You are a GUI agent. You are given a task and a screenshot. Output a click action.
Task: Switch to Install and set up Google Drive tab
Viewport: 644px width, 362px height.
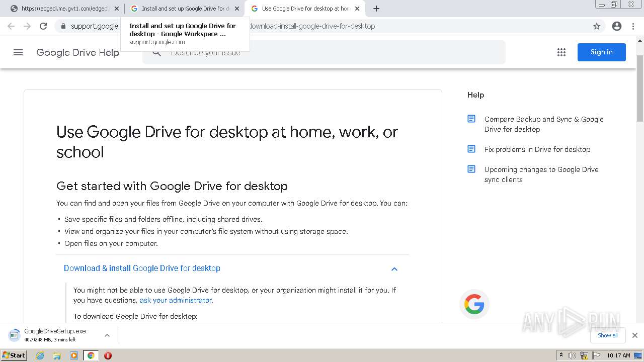pos(184,9)
